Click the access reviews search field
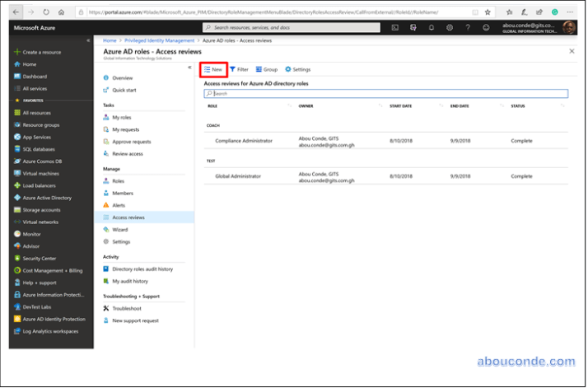 385,94
